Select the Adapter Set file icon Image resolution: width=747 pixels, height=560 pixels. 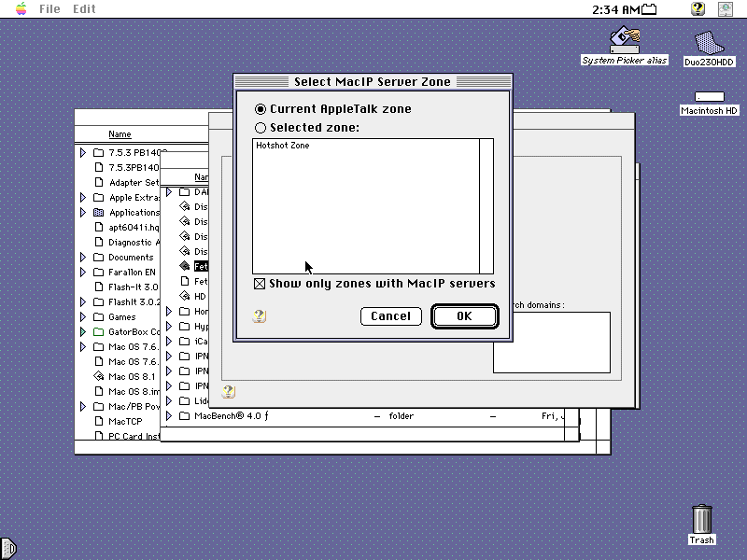[99, 182]
